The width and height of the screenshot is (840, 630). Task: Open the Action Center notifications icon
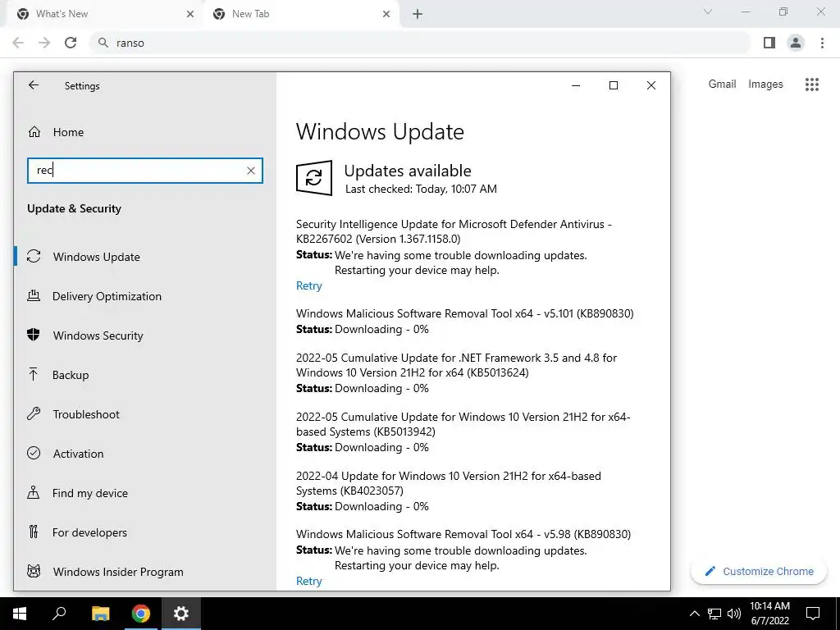pos(813,614)
